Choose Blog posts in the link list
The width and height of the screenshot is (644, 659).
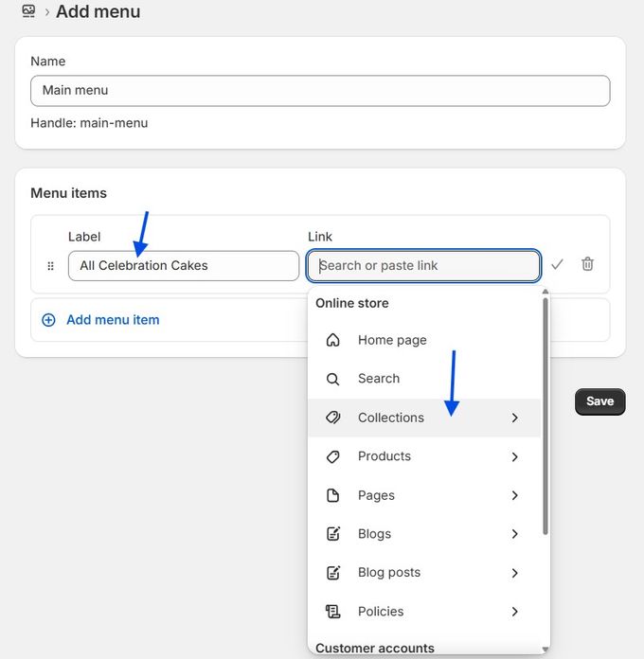click(x=424, y=573)
